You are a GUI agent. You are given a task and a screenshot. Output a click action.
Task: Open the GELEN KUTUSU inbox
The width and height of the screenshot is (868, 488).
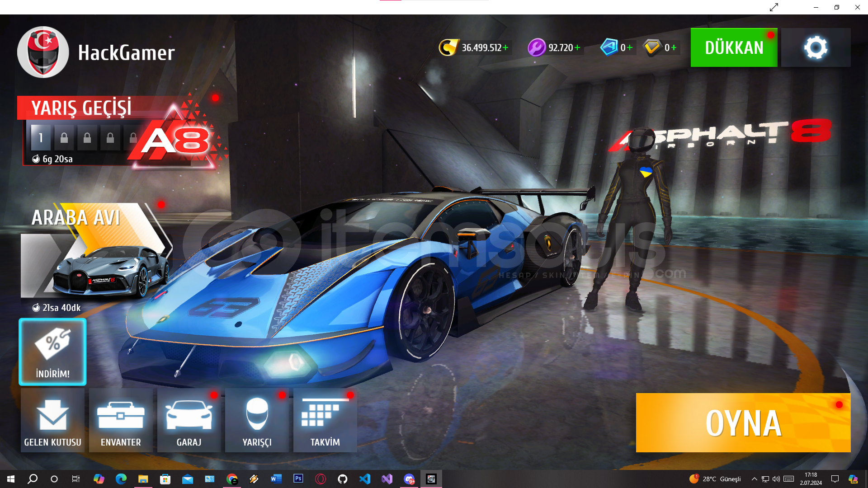point(52,420)
